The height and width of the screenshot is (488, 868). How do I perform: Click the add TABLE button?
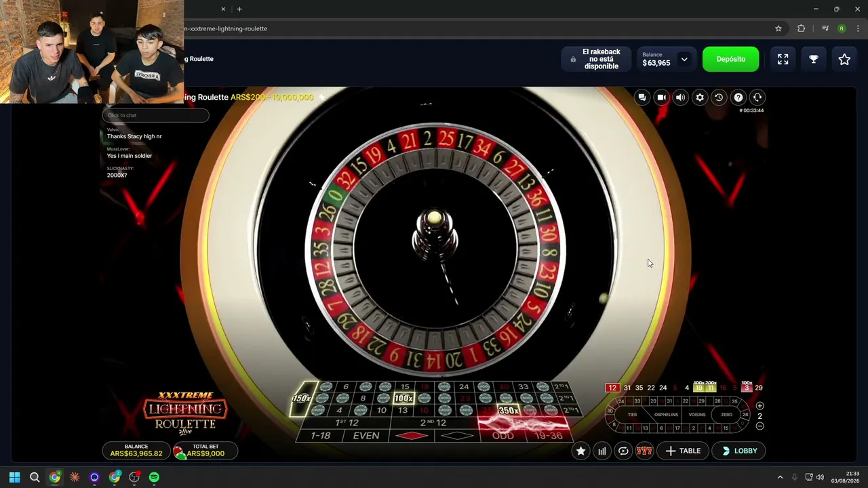[x=683, y=451]
